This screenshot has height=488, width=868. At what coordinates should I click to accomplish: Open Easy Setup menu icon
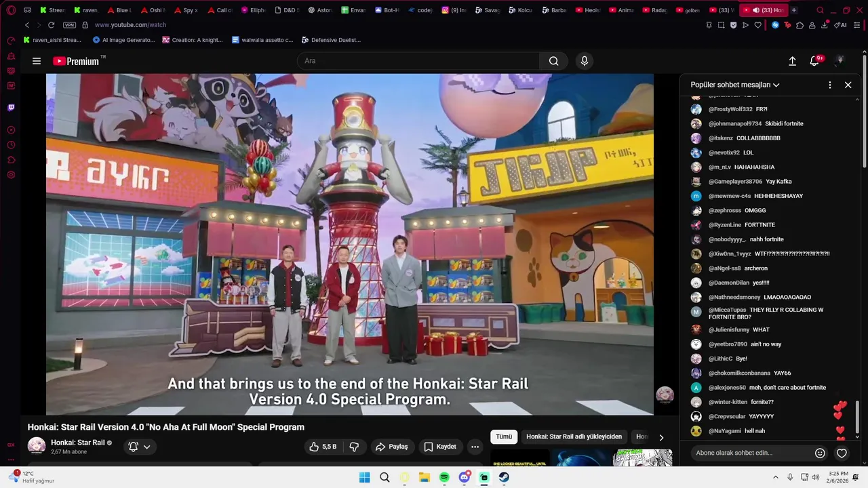coord(857,25)
